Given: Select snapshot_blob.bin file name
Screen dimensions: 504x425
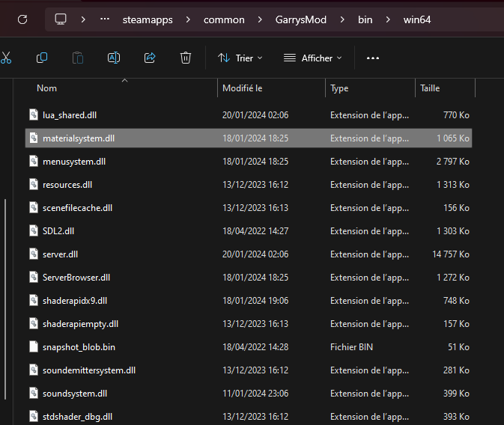Looking at the screenshot, I should click(79, 347).
